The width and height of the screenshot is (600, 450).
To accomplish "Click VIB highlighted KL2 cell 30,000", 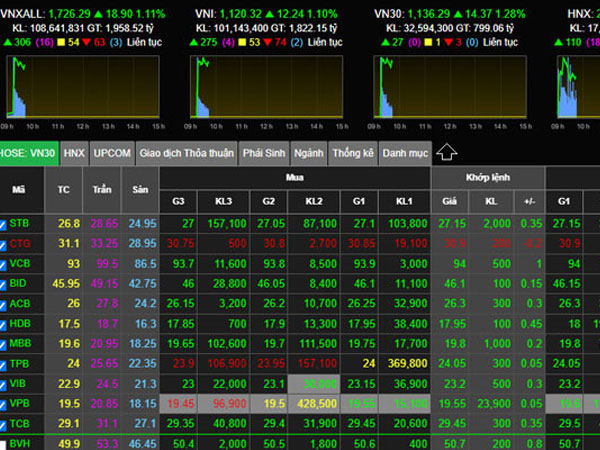I will (314, 384).
